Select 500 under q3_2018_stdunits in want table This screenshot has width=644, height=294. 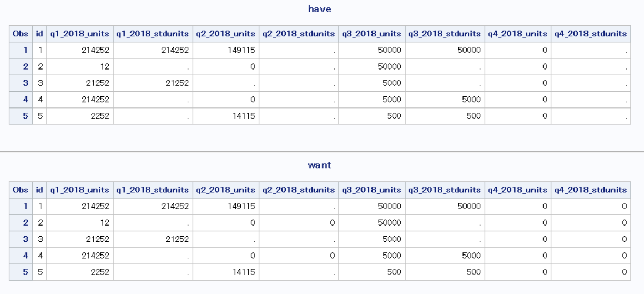[x=474, y=272]
